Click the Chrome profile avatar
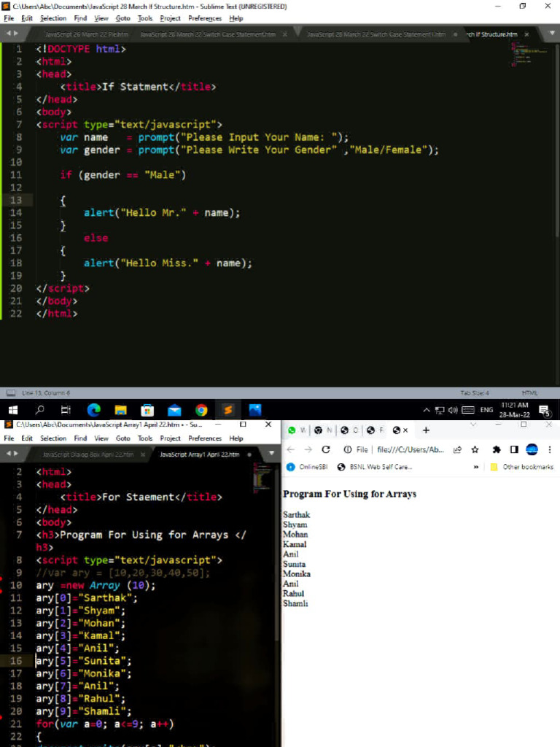 click(x=532, y=449)
